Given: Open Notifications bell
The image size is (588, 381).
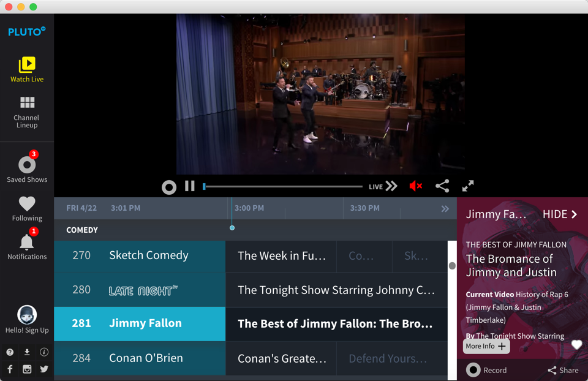Looking at the screenshot, I should [27, 246].
